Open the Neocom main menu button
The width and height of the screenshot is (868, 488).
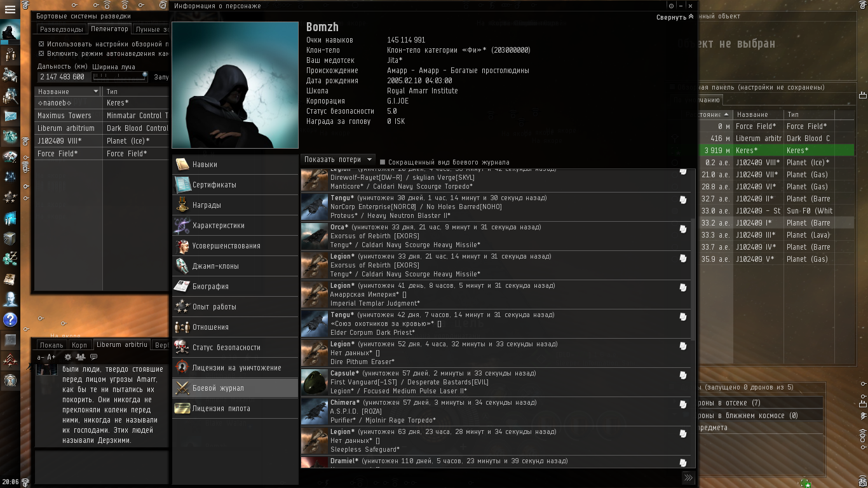[x=10, y=10]
